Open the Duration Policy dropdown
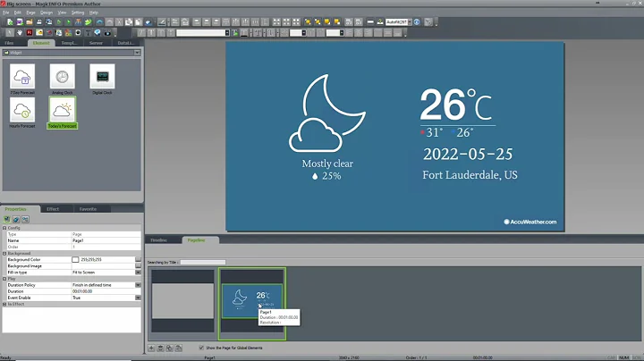644x361 pixels. click(138, 285)
